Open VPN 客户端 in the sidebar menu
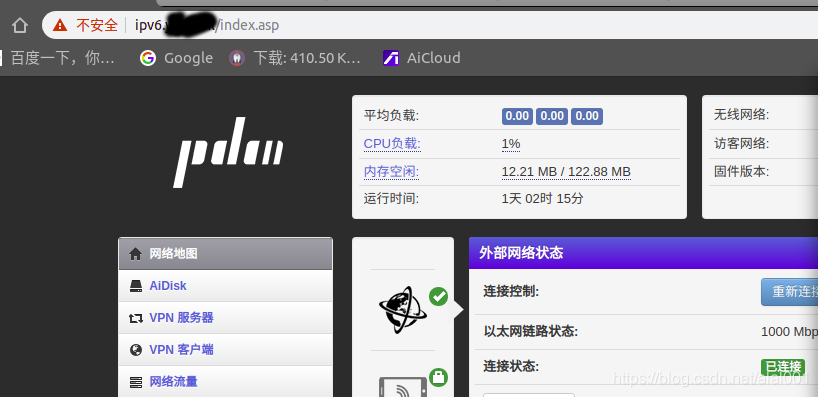The width and height of the screenshot is (818, 397). point(225,350)
